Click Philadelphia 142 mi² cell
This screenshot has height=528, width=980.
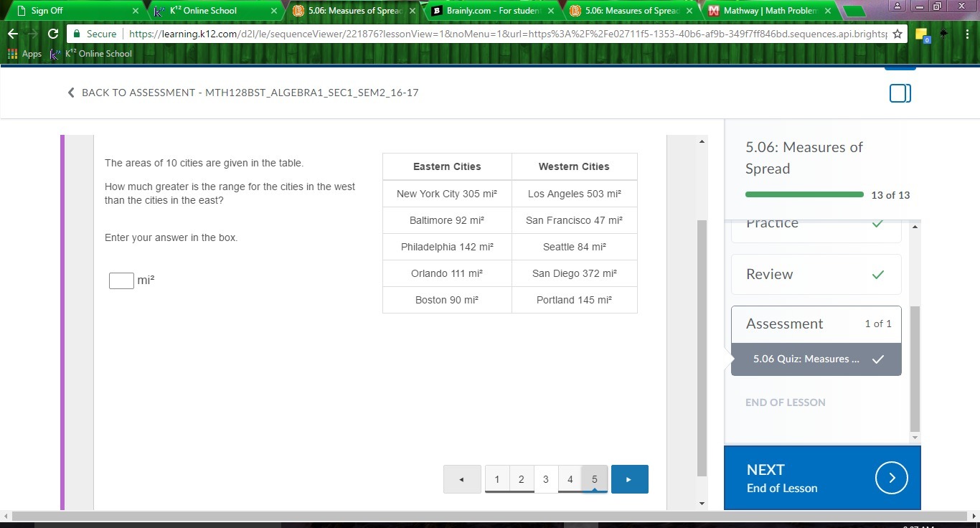pos(447,247)
